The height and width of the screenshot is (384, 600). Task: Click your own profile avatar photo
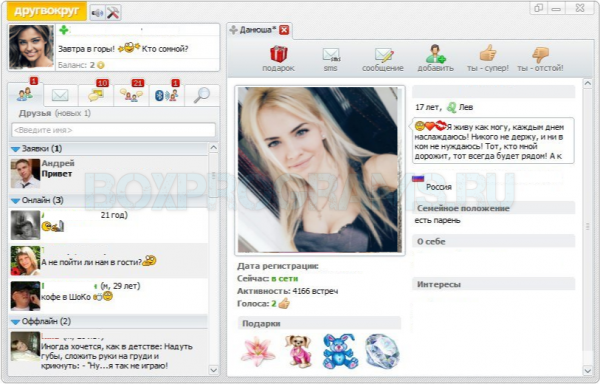31,47
